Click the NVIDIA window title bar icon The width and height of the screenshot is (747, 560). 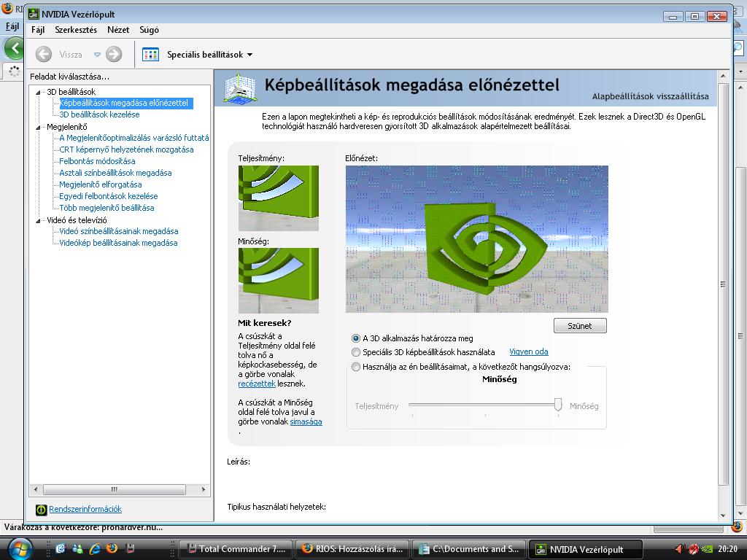(34, 15)
